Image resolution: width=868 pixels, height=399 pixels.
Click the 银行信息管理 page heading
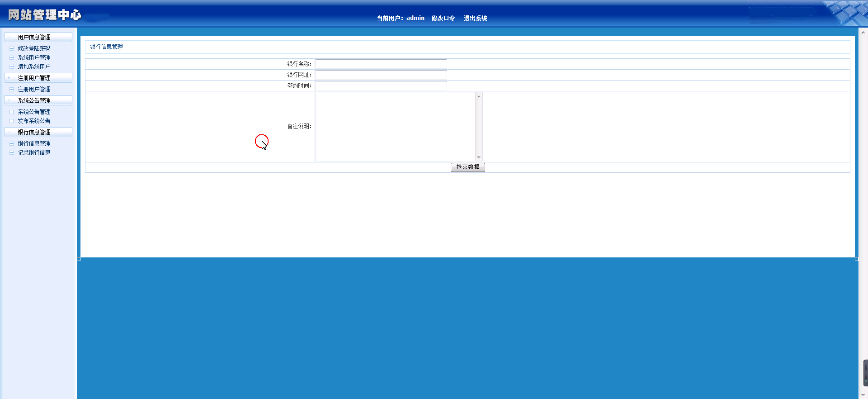(x=106, y=47)
